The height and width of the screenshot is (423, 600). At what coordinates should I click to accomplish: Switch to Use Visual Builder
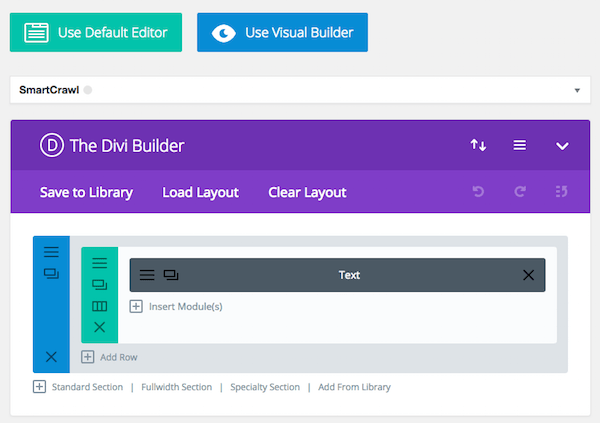(x=282, y=33)
